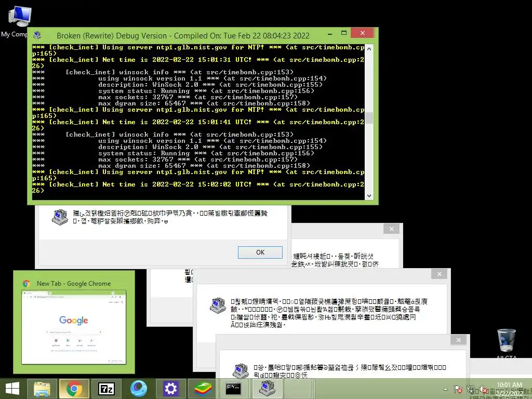Open the purple gear settings taskbar icon
Screen dimensions: 532x399
click(170, 389)
